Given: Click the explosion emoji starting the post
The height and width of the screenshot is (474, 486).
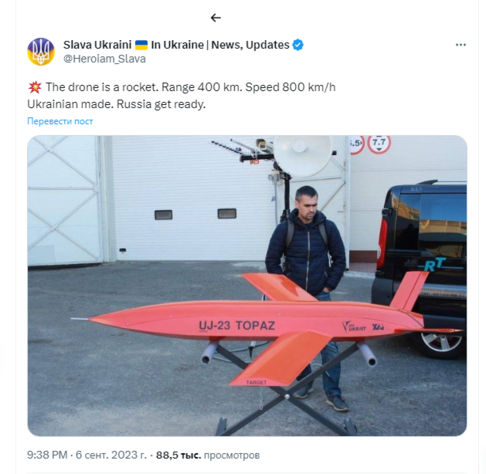Looking at the screenshot, I should (x=35, y=87).
